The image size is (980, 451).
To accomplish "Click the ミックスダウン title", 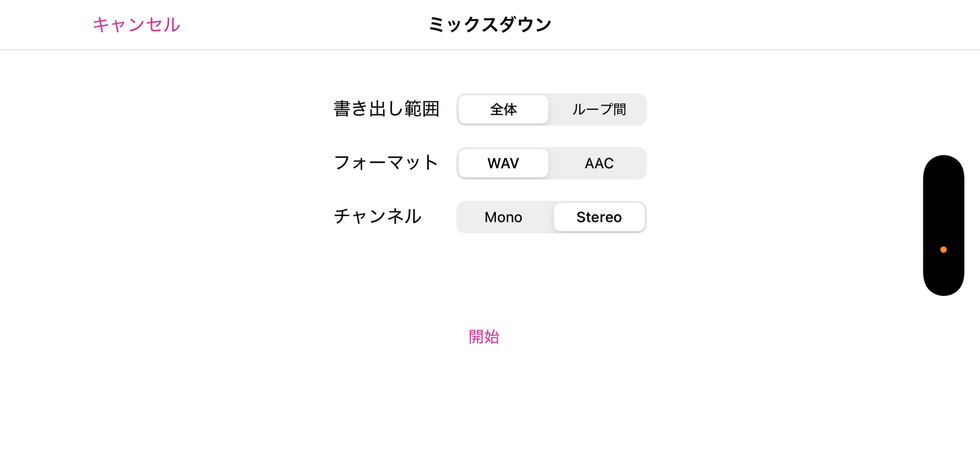I will click(x=490, y=25).
